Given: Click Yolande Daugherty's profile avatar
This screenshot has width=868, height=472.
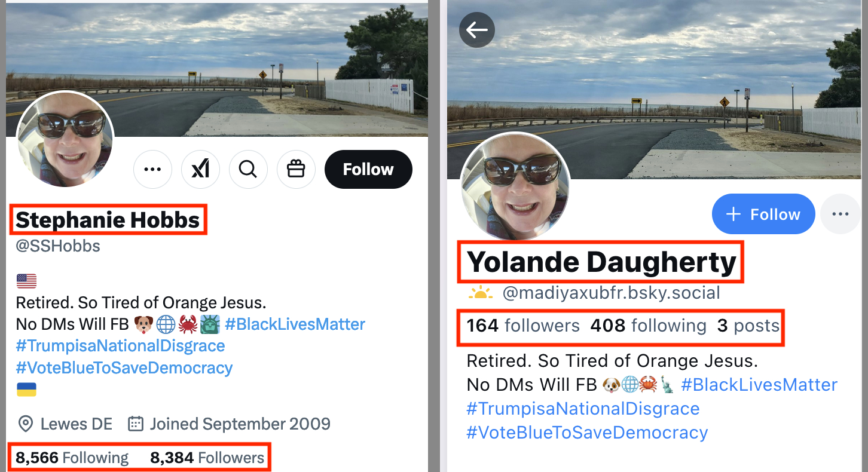Looking at the screenshot, I should pos(515,186).
